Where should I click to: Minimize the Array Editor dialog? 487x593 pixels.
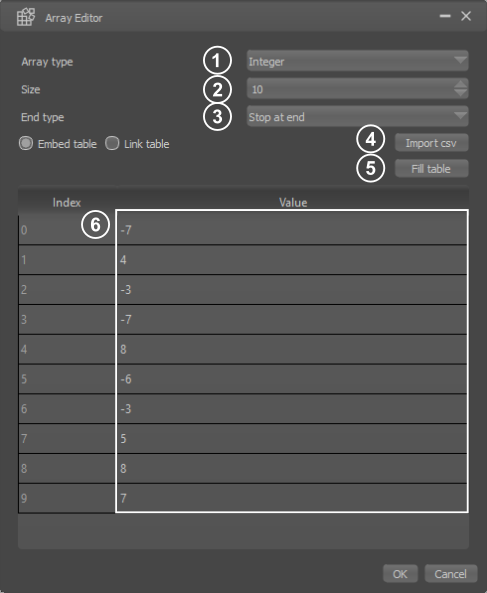pyautogui.click(x=445, y=16)
